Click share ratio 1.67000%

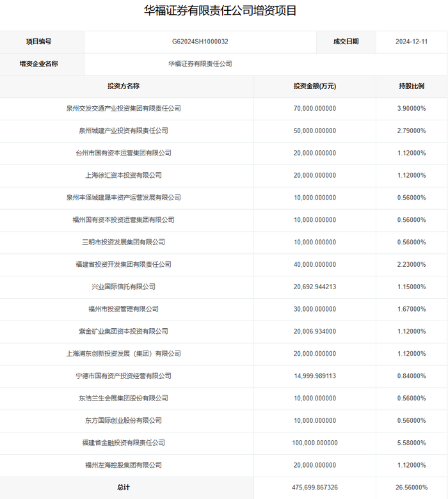click(x=412, y=309)
